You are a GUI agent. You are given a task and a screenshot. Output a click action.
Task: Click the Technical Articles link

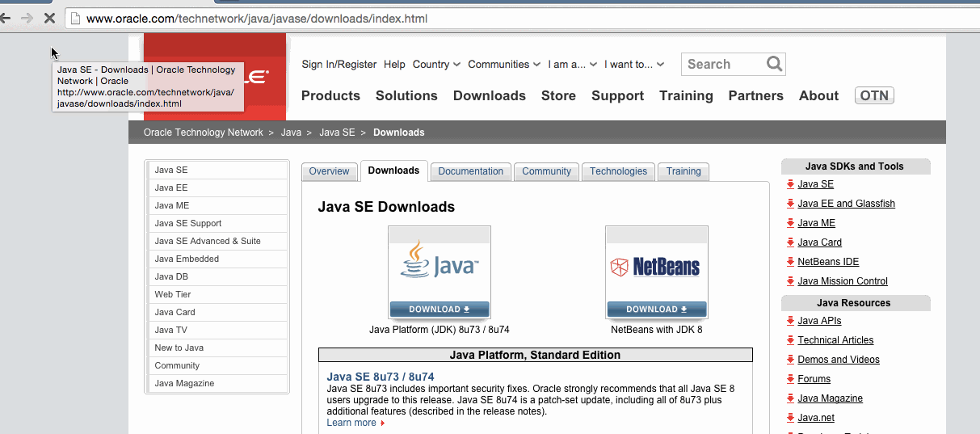(835, 340)
